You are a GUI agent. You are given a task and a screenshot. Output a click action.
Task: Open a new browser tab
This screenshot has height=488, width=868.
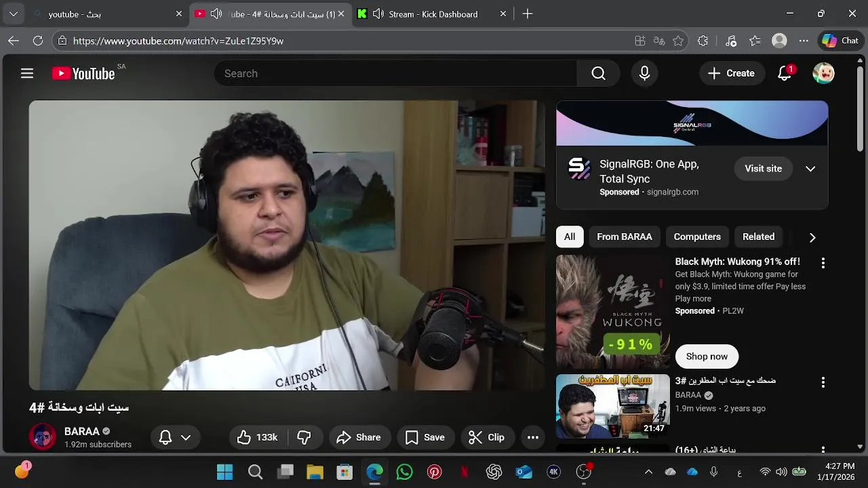tap(528, 14)
